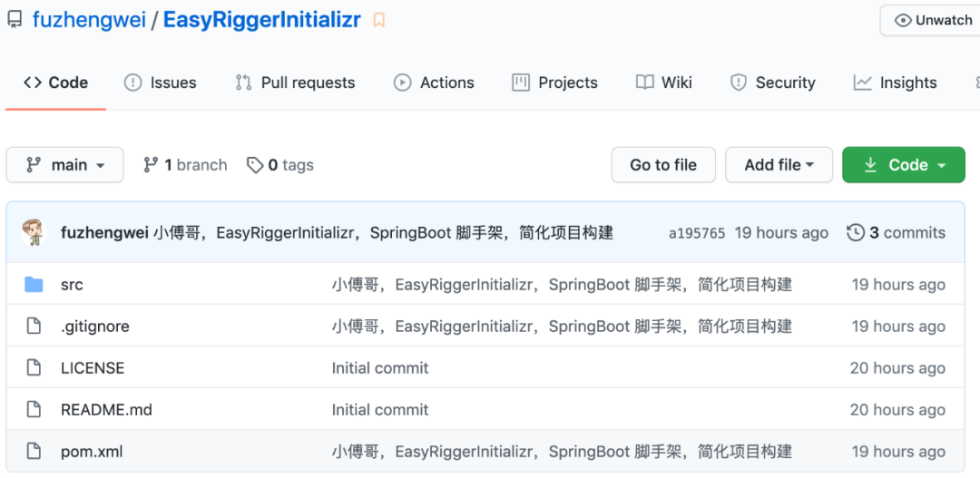The image size is (980, 478).
Task: Click commit hash a195765
Action: coord(697,233)
